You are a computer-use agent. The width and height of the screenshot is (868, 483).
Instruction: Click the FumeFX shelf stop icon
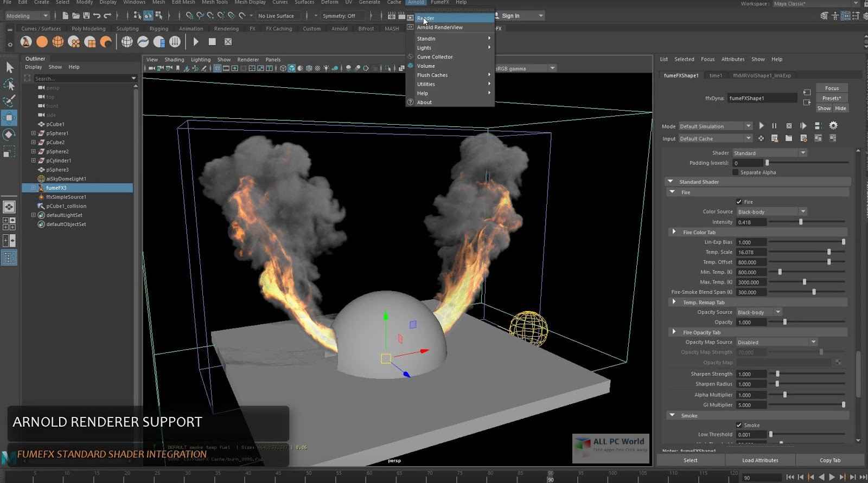coord(212,42)
